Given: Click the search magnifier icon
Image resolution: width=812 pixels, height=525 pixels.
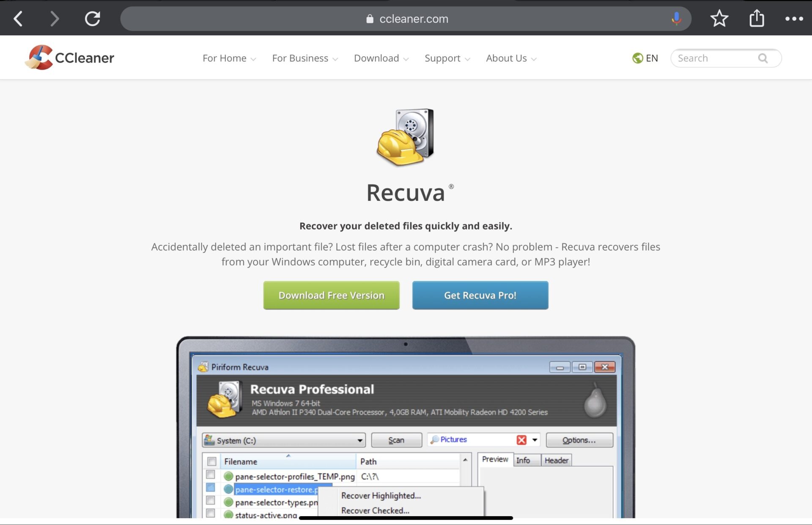Looking at the screenshot, I should (x=763, y=58).
